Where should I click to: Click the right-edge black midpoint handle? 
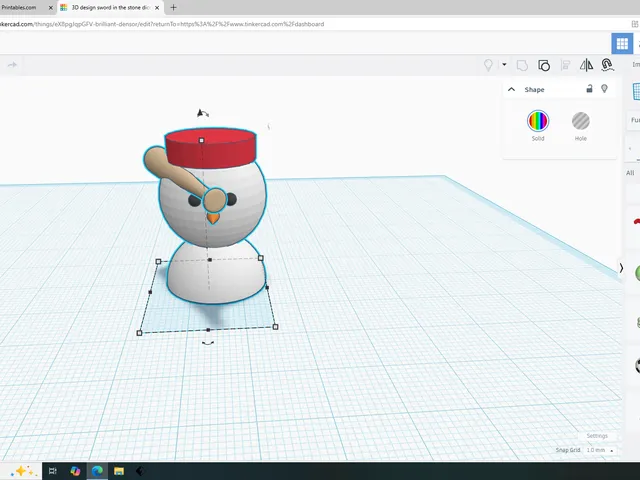(267, 288)
